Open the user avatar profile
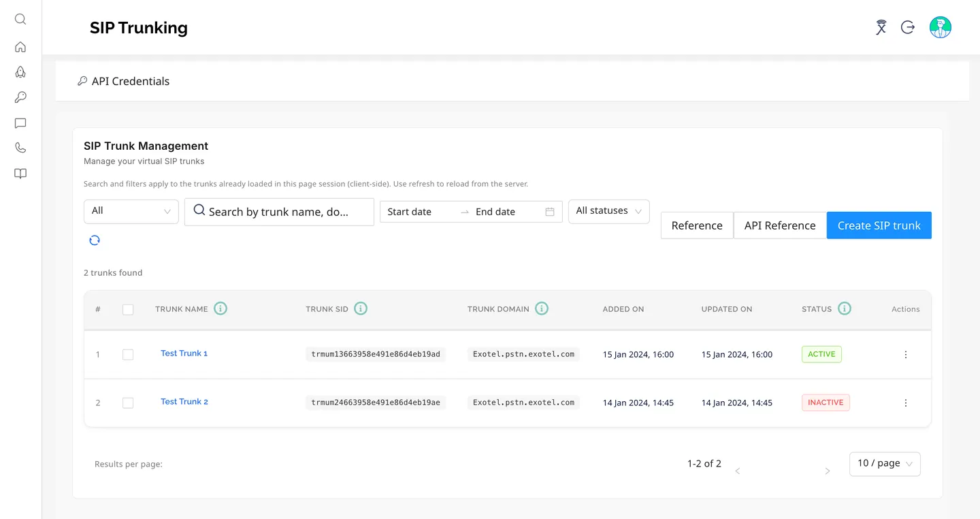 point(941,27)
